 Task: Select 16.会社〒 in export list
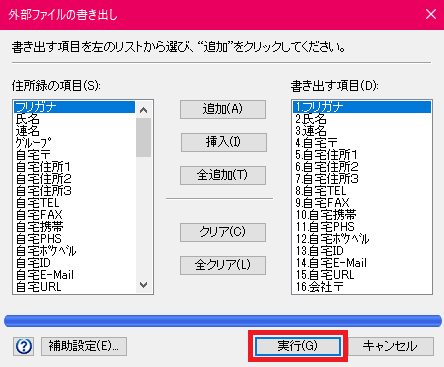[x=362, y=287]
